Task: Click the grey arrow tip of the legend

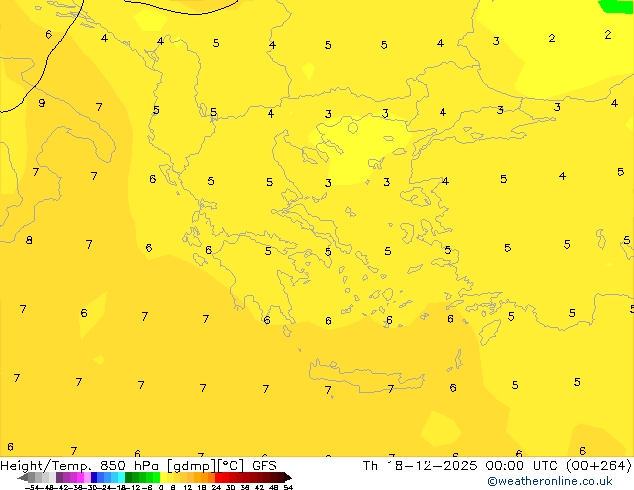Action: 23,478
